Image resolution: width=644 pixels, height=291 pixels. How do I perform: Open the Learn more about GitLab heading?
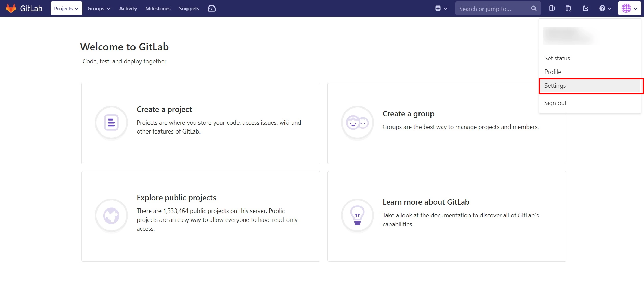pos(426,202)
